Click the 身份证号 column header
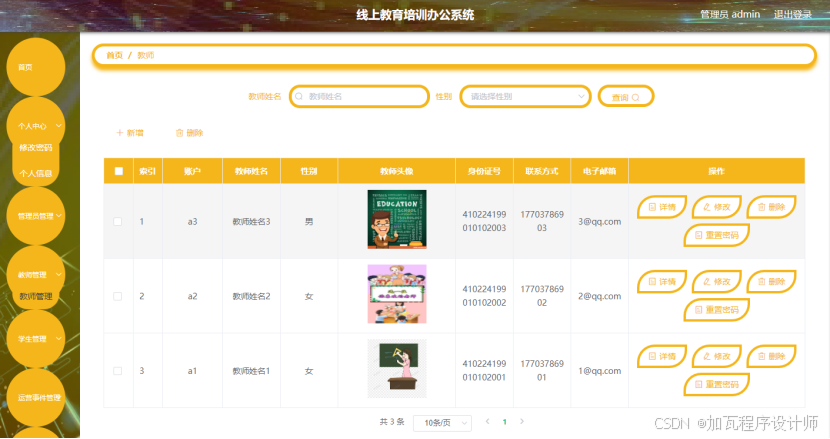Image resolution: width=830 pixels, height=439 pixels. [x=484, y=171]
